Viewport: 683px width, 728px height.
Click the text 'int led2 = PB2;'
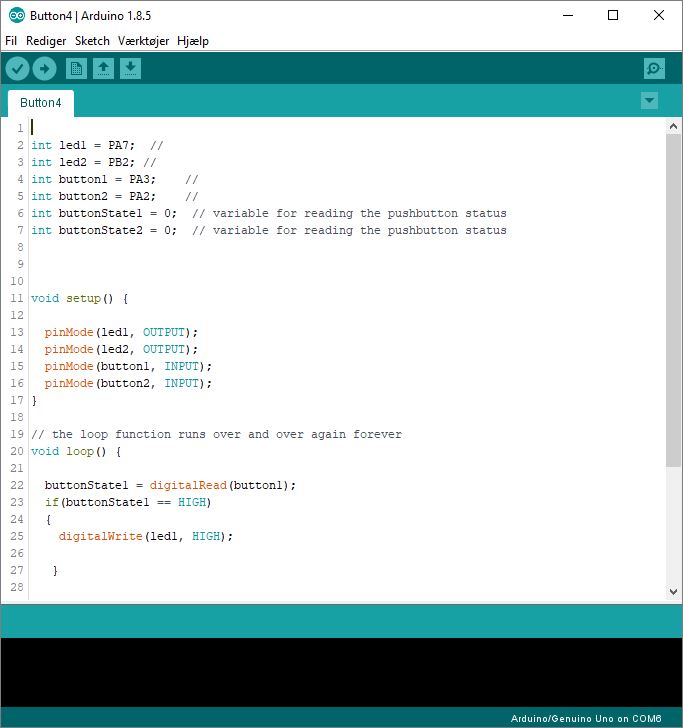(x=83, y=162)
